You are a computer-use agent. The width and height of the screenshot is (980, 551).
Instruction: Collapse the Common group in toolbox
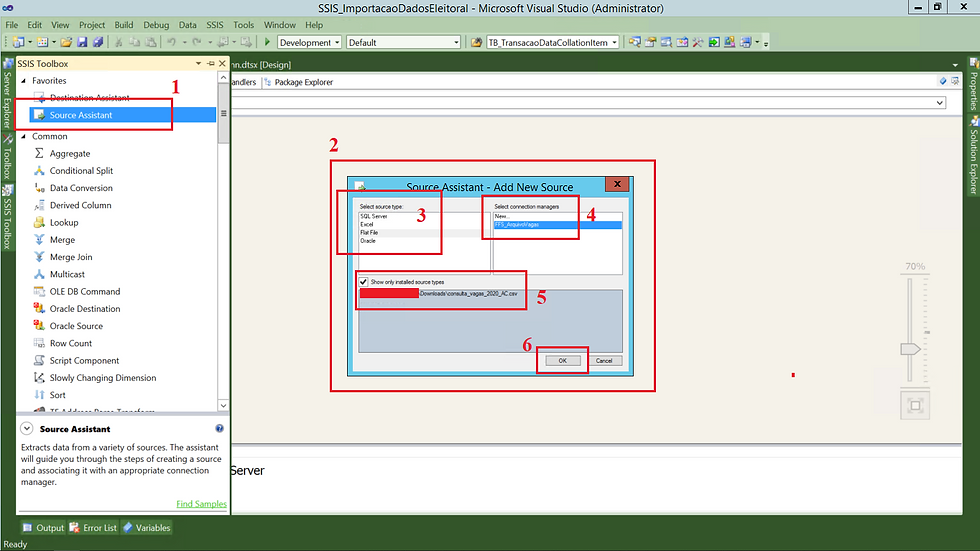point(24,136)
